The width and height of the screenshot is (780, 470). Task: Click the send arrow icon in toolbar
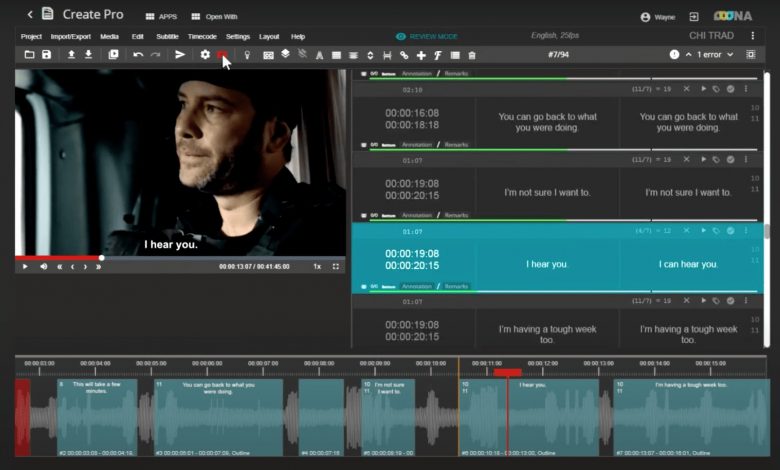click(x=180, y=54)
